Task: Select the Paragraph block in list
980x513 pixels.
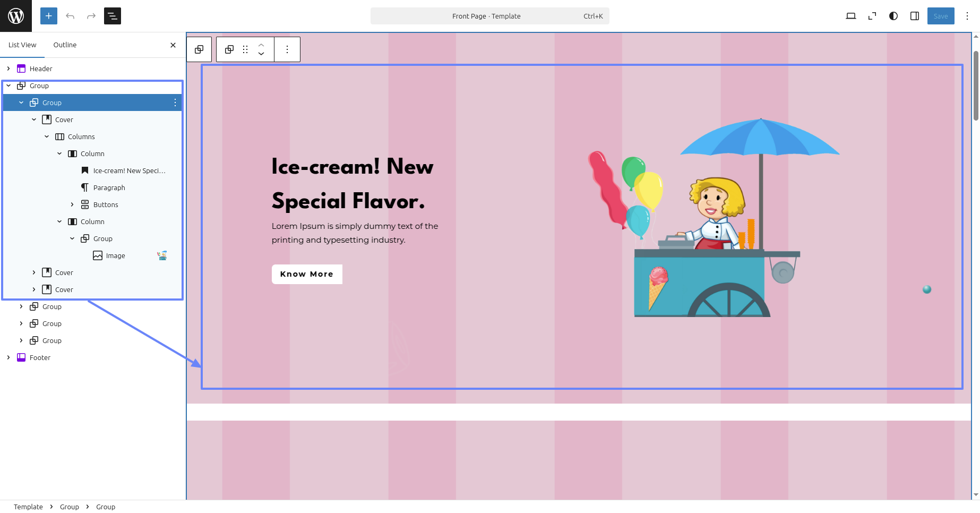Action: (93, 187)
